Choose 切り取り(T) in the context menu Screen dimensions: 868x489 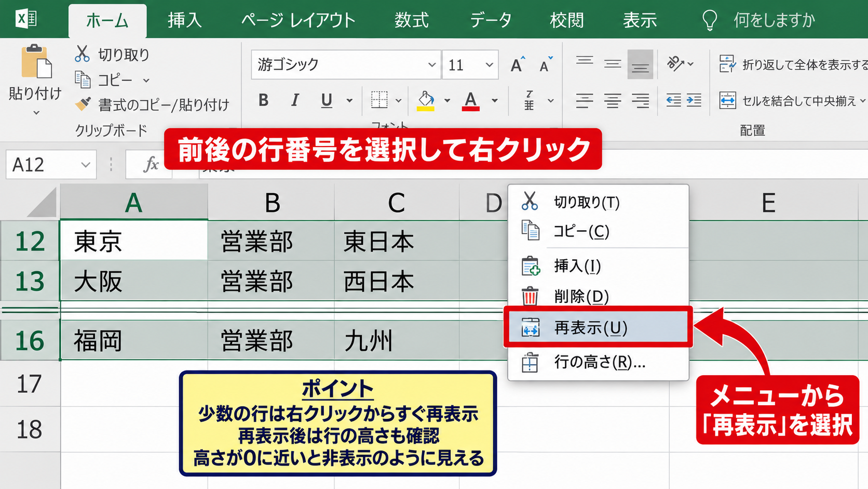598,202
